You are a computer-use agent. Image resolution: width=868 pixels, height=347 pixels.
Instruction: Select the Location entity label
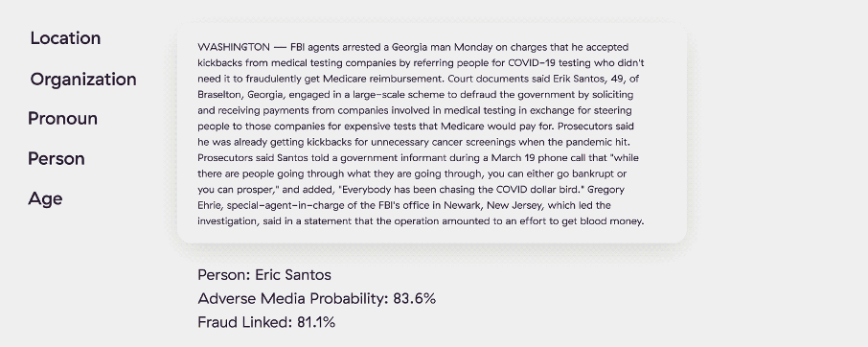click(x=65, y=38)
